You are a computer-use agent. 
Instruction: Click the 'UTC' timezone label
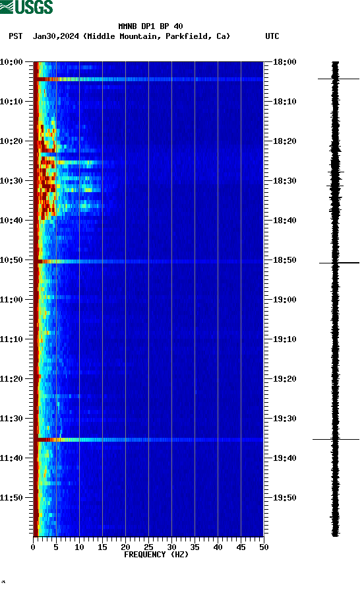point(272,36)
